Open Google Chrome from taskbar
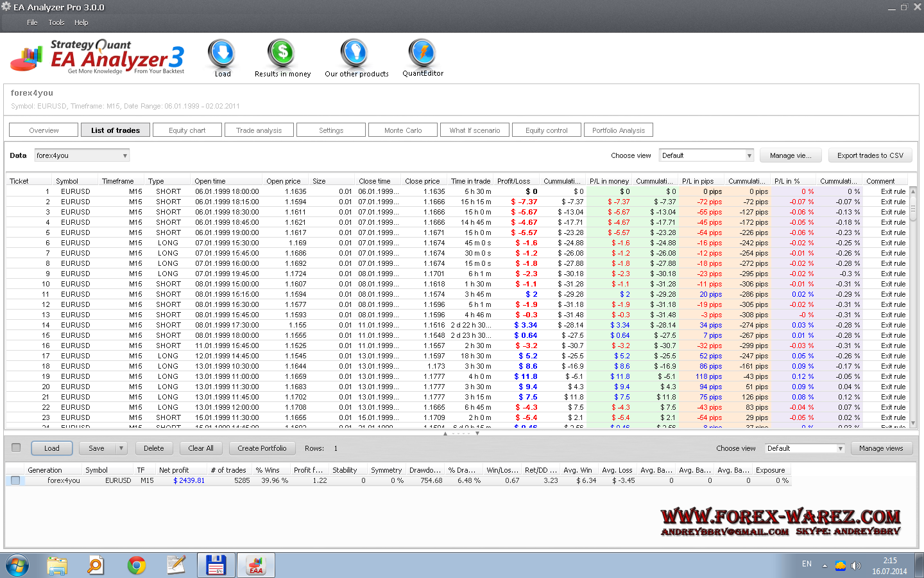 coord(136,565)
